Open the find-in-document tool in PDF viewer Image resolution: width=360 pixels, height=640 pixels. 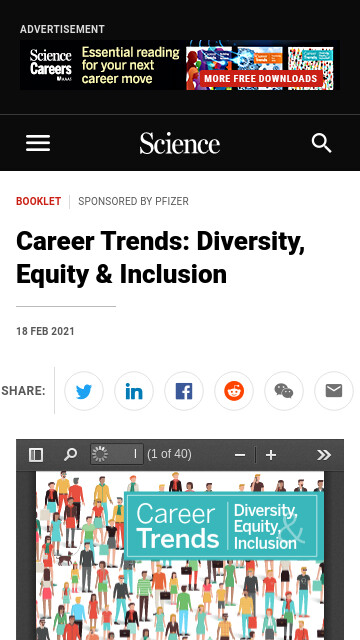pyautogui.click(x=70, y=455)
